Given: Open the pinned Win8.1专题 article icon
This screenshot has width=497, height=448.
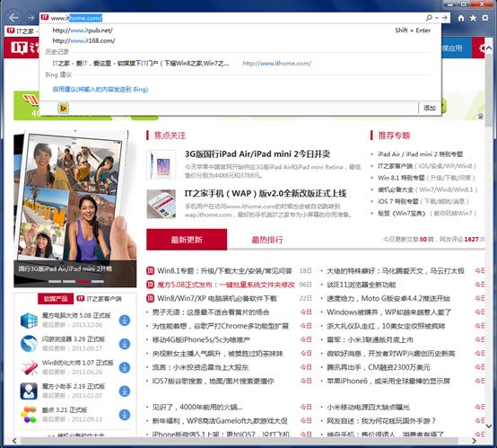Looking at the screenshot, I should pos(150,271).
